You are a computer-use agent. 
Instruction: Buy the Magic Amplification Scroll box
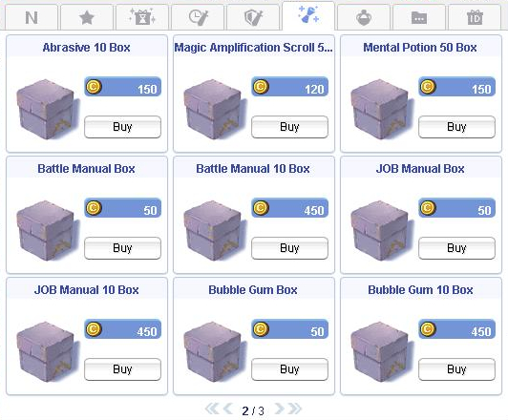click(x=289, y=127)
